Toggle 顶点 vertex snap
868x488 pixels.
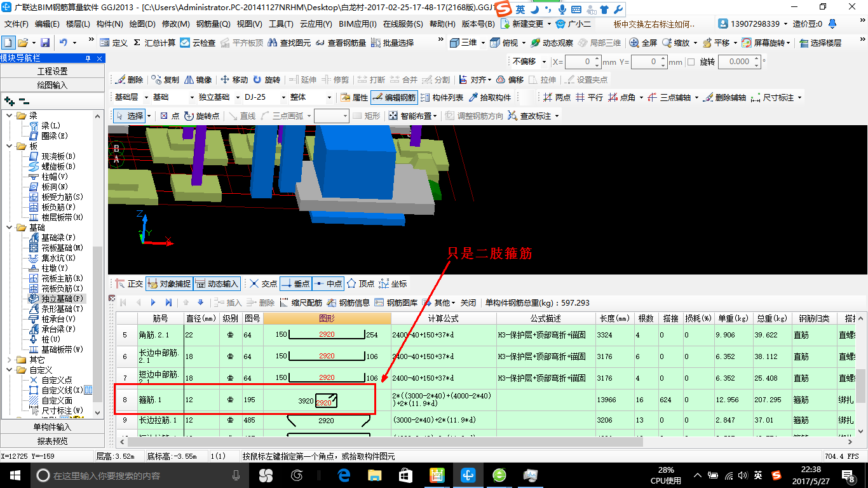360,283
